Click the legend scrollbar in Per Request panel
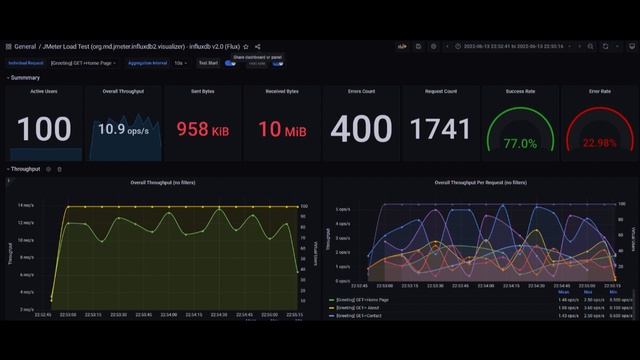Screen dimensions: 640x360 tap(634, 304)
